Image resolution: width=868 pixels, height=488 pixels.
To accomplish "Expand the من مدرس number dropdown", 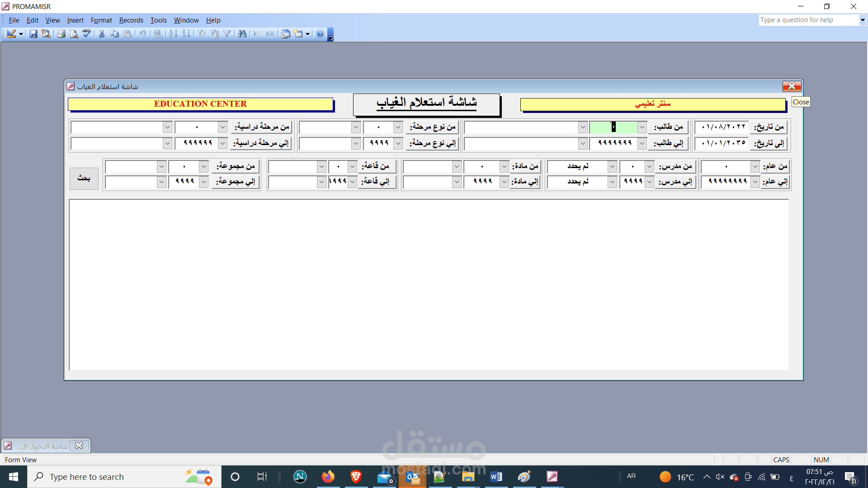I will click(x=649, y=167).
